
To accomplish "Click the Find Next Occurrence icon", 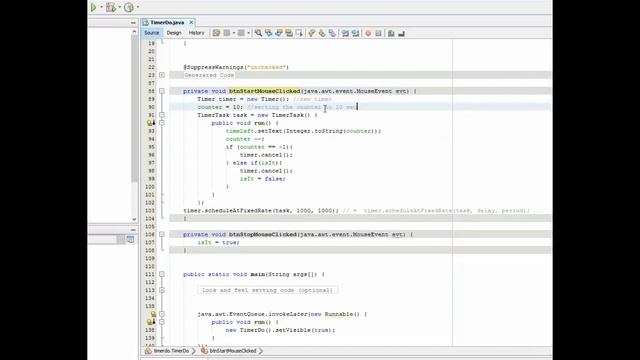I will tap(279, 33).
